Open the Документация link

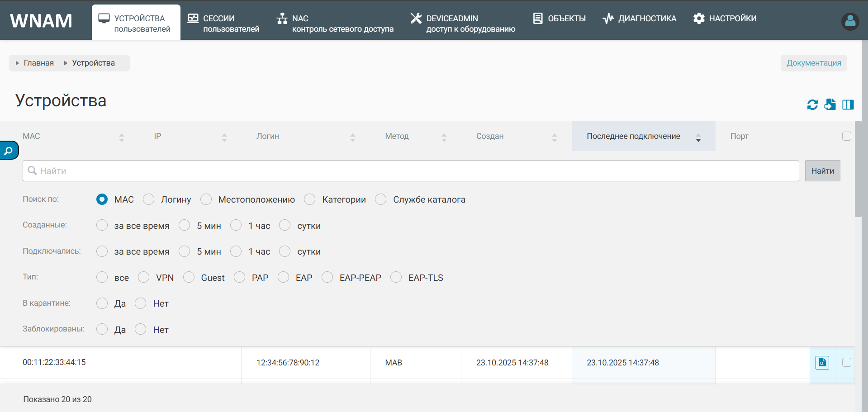pyautogui.click(x=813, y=63)
